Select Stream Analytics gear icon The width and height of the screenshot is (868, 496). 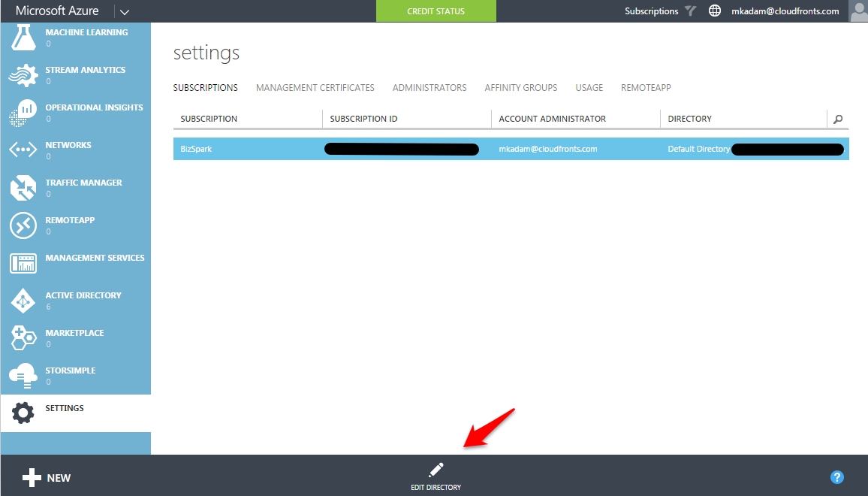point(23,75)
